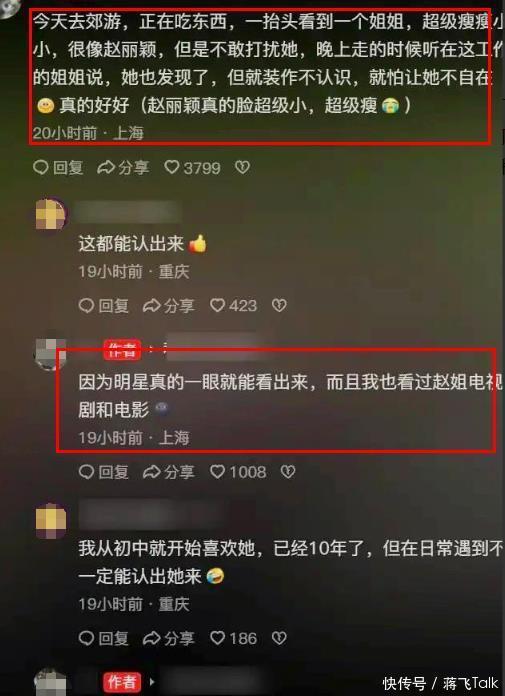Share the 我从初中就开始喜欢她 comment

coord(169,638)
